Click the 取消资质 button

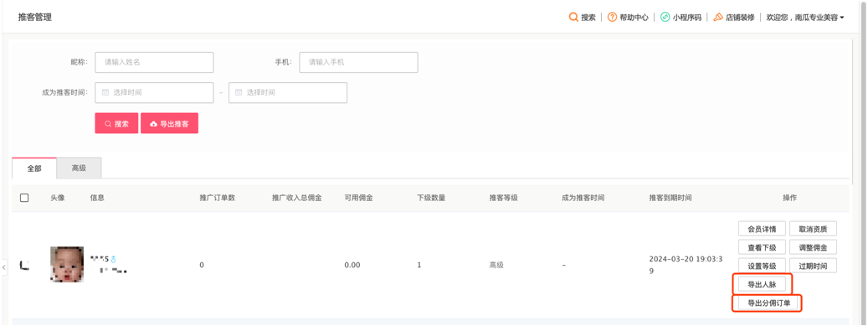pyautogui.click(x=813, y=229)
